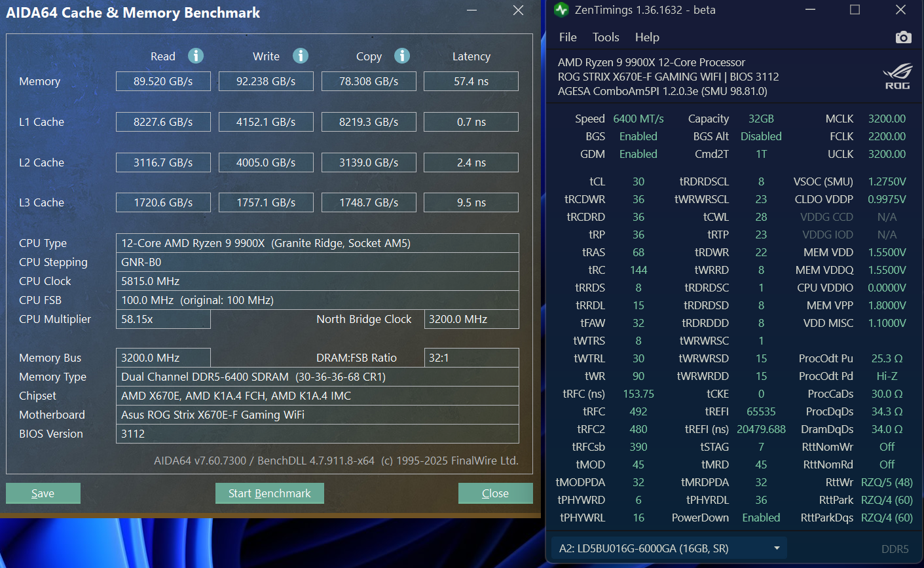Open the memory module A2 dropdown

coord(669,548)
